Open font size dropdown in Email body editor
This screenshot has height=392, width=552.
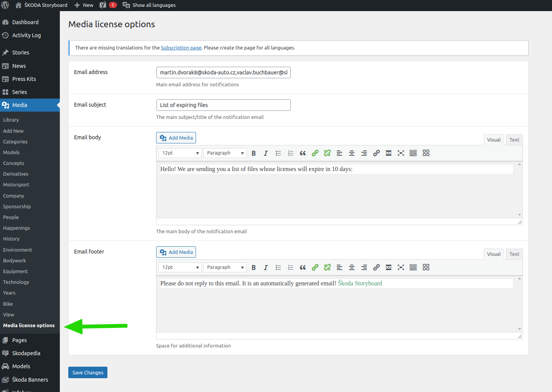pyautogui.click(x=180, y=153)
